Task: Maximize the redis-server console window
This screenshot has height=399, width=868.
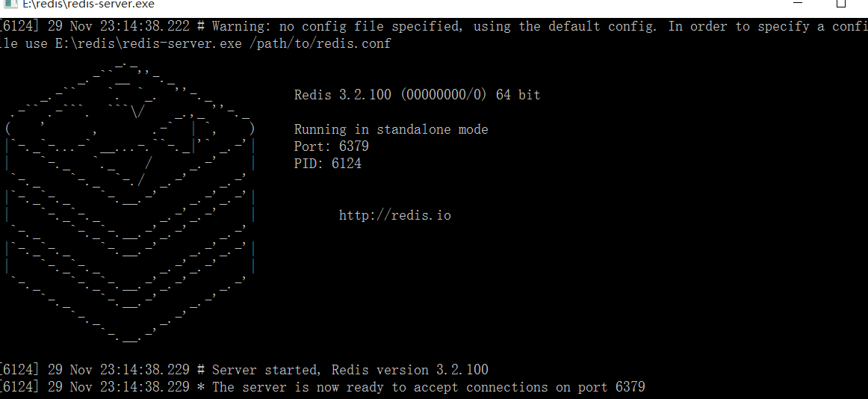Action: pyautogui.click(x=840, y=4)
